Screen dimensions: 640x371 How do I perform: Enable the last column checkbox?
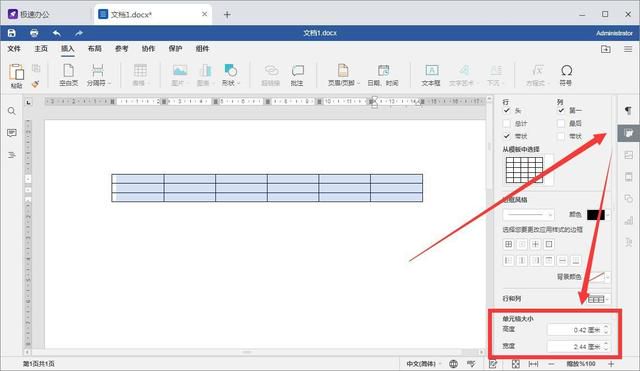(x=561, y=123)
